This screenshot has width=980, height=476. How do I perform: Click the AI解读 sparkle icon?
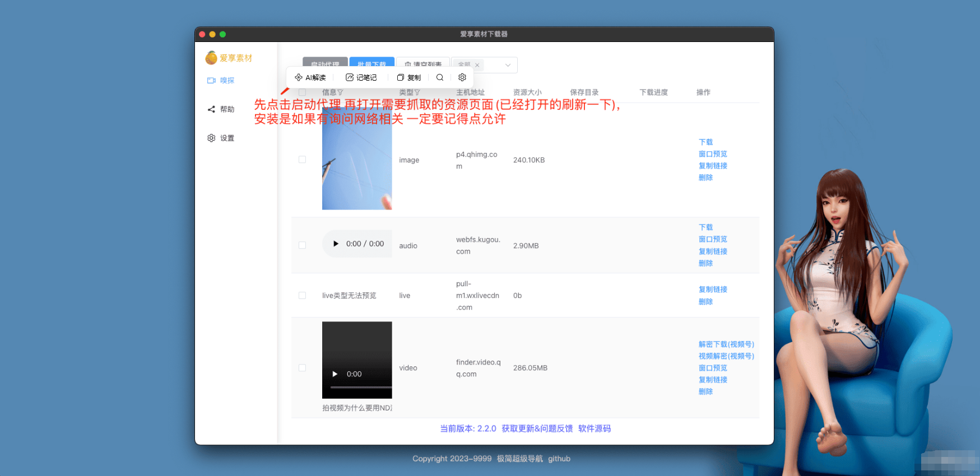tap(299, 77)
